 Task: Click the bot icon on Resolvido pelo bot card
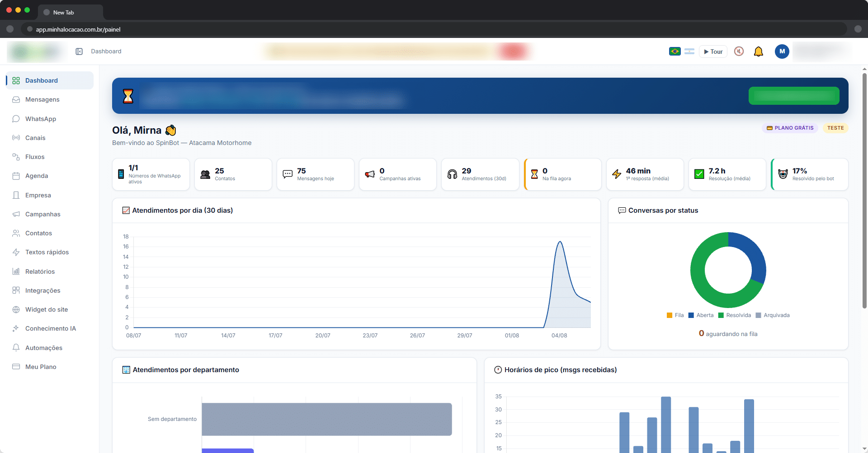[x=783, y=174]
